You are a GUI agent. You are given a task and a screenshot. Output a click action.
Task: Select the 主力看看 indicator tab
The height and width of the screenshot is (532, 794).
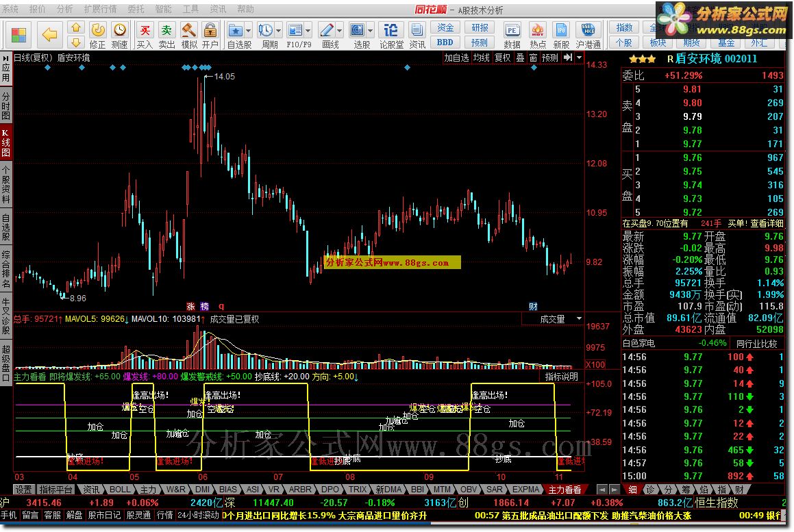tap(565, 490)
